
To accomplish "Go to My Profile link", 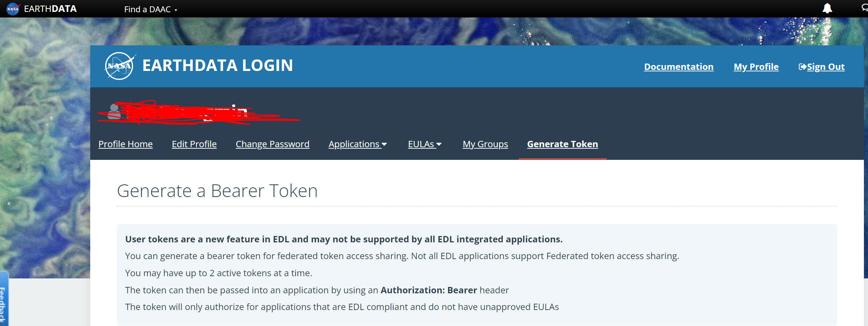I will coord(756,67).
